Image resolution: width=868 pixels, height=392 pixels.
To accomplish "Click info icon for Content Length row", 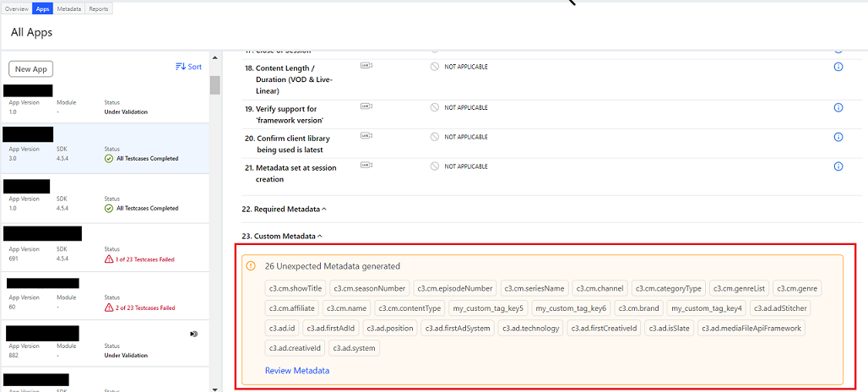I will click(x=838, y=67).
